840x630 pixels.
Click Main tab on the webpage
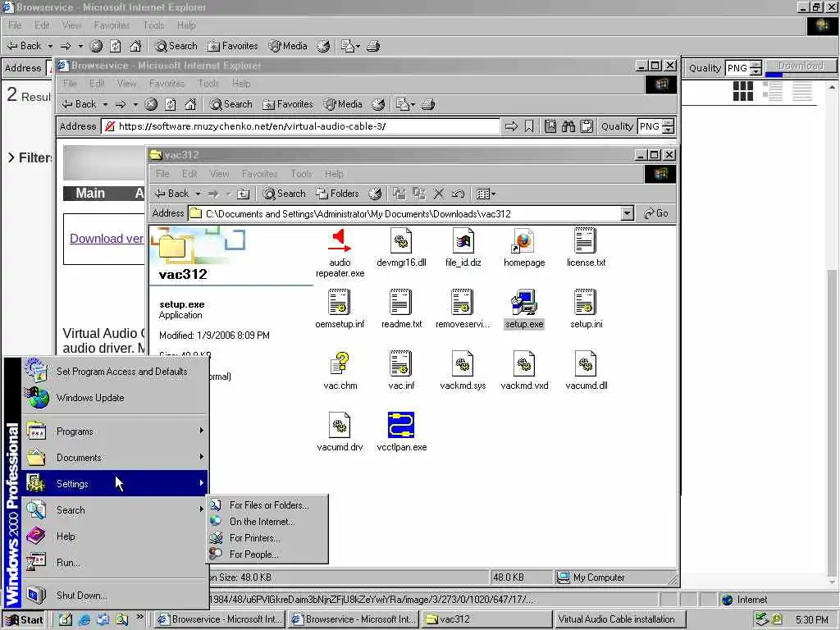(90, 194)
